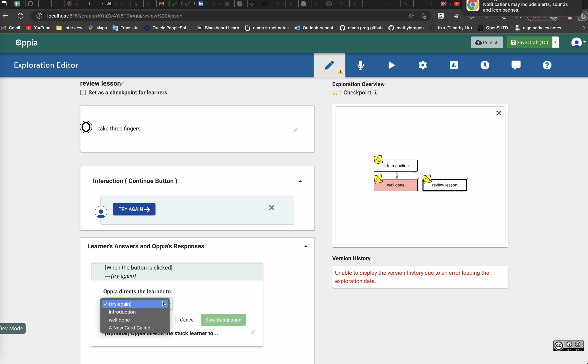This screenshot has width=588, height=364.
Task: Choose 'A New Card Called...' option
Action: pyautogui.click(x=131, y=328)
